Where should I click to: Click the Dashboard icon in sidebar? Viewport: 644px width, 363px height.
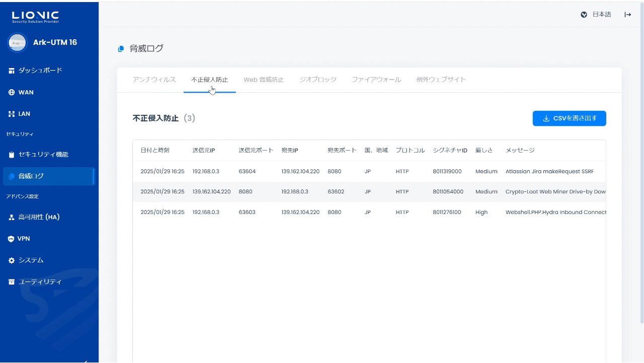(x=12, y=70)
